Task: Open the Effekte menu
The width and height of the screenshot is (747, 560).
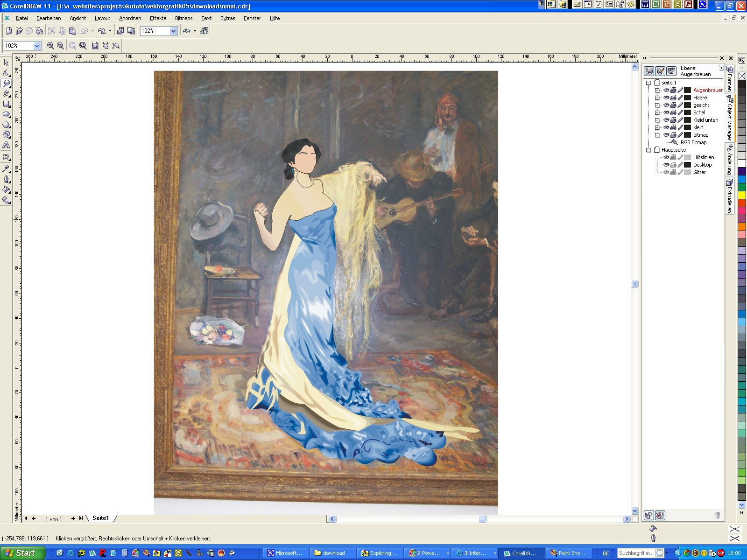Action: tap(158, 18)
